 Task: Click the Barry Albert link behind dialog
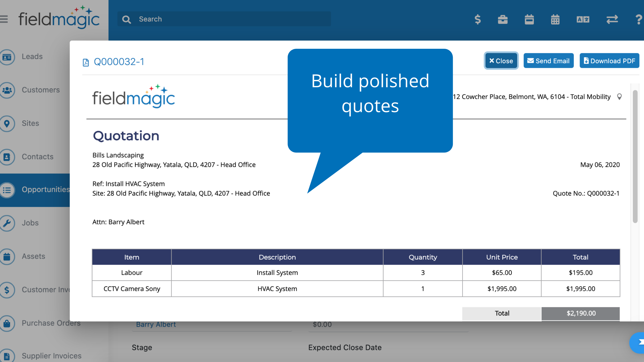click(x=156, y=325)
